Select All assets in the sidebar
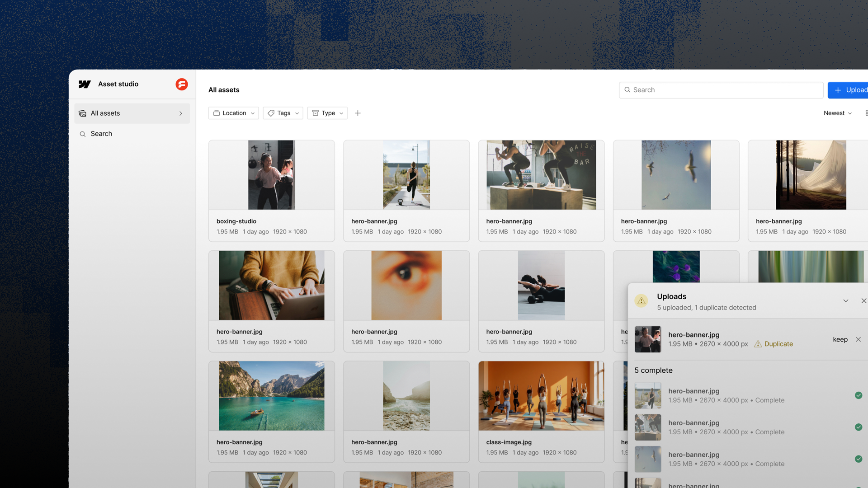Image resolution: width=868 pixels, height=488 pixels. [132, 113]
